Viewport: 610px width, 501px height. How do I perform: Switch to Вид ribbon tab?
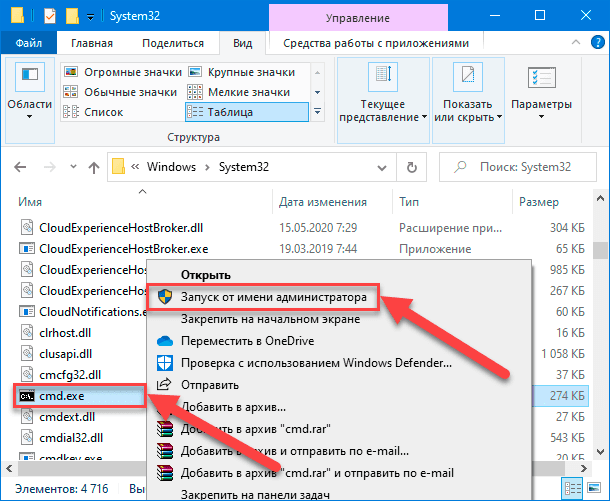(x=243, y=43)
